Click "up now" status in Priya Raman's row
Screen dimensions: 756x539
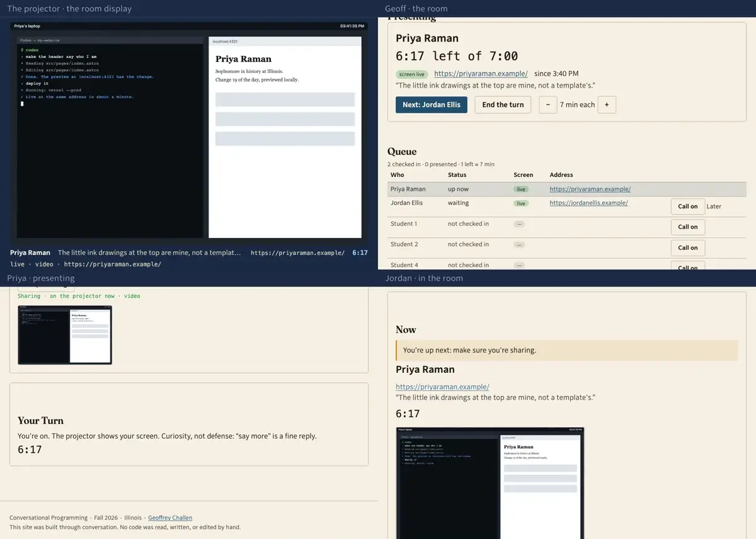(459, 189)
